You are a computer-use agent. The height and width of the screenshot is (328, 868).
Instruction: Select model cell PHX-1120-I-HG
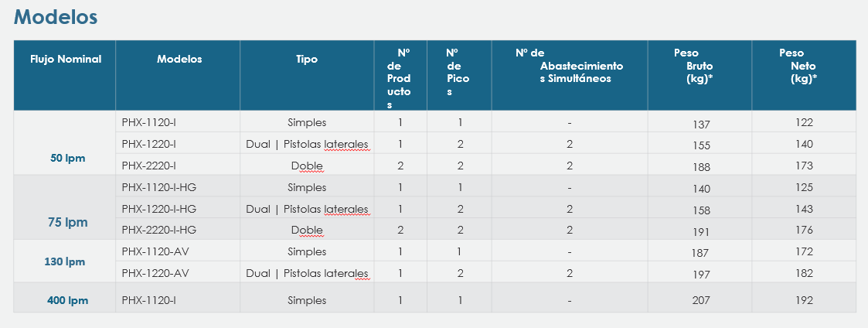pyautogui.click(x=158, y=187)
